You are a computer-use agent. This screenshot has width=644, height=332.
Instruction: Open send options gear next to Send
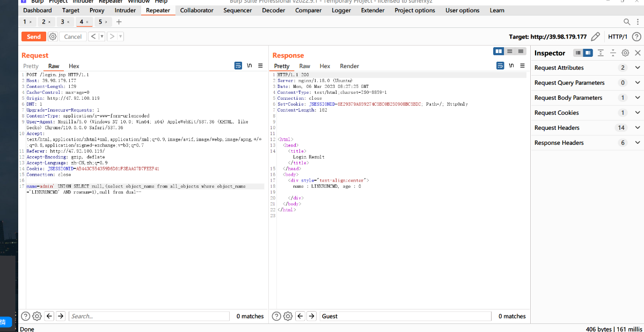click(53, 36)
